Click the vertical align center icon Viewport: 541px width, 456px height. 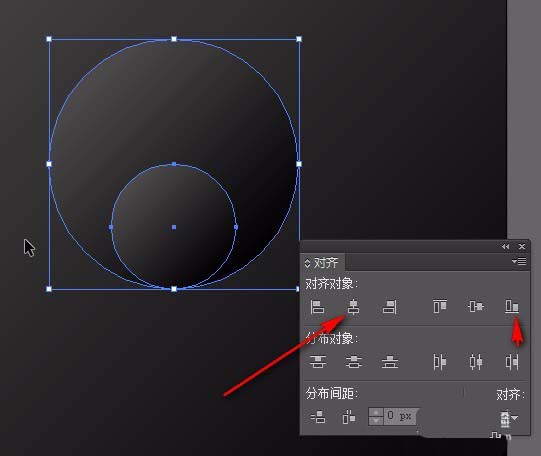point(476,306)
